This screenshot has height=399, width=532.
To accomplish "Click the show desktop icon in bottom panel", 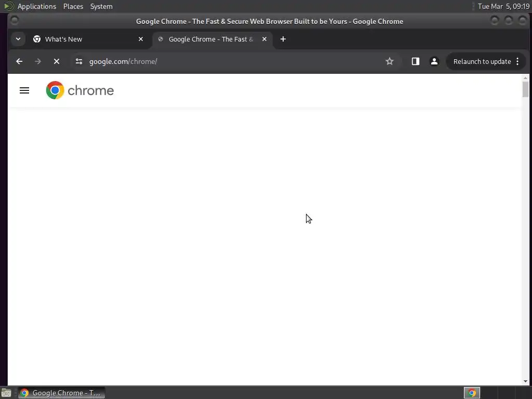I will (6, 393).
